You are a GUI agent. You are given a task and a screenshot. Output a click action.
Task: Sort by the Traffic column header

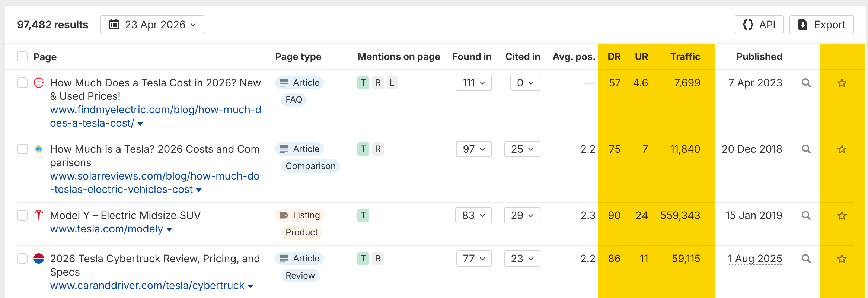(685, 57)
